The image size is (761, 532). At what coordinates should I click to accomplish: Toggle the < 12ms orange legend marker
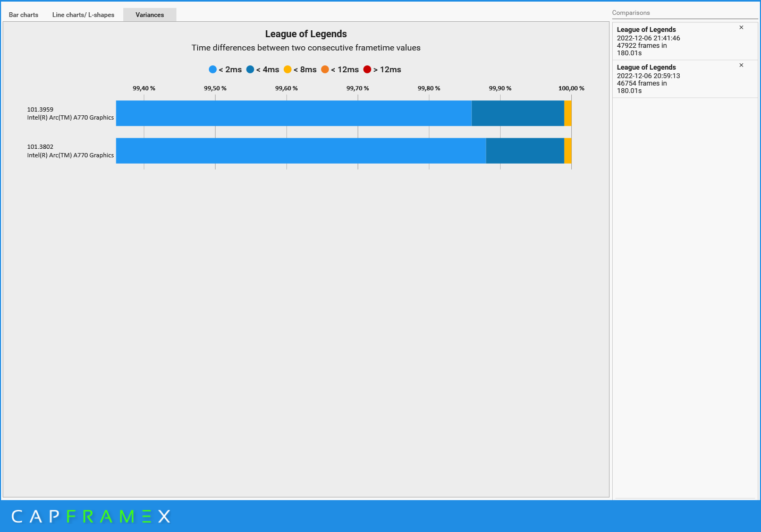point(325,70)
